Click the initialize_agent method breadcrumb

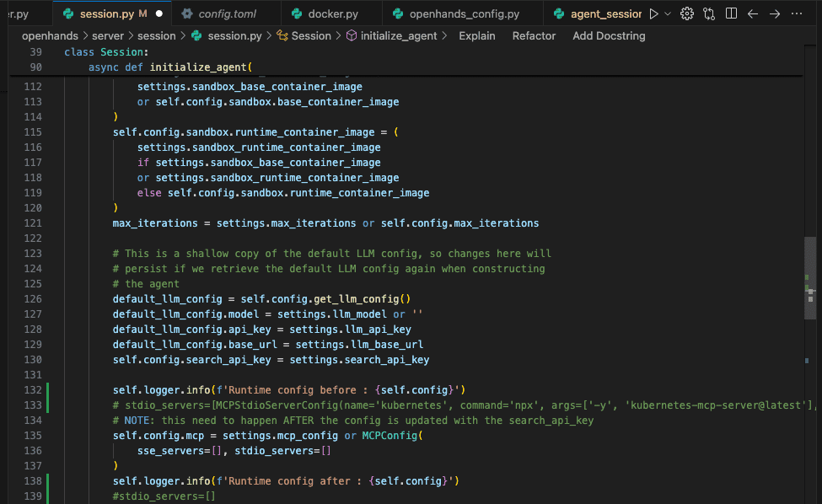click(x=399, y=36)
